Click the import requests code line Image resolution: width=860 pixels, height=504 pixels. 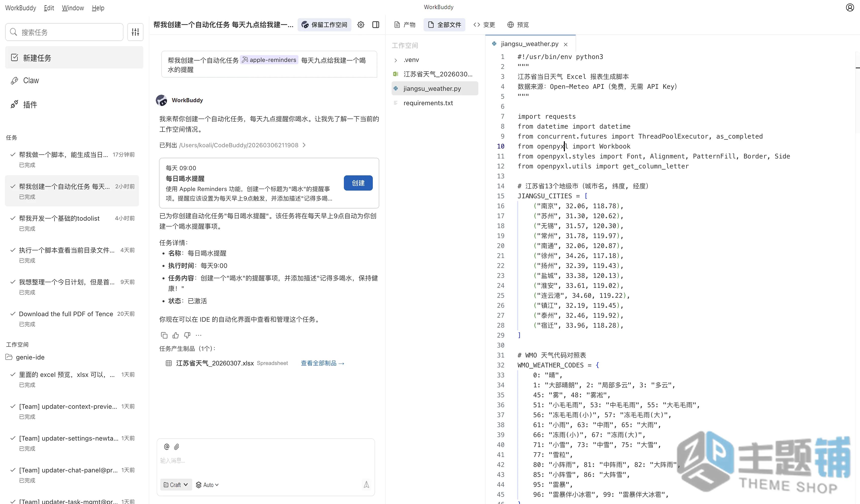click(x=546, y=117)
